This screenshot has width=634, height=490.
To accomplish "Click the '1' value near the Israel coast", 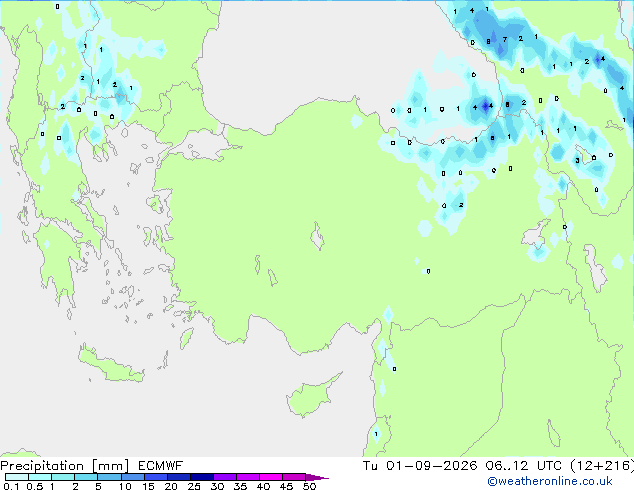I will [x=376, y=434].
